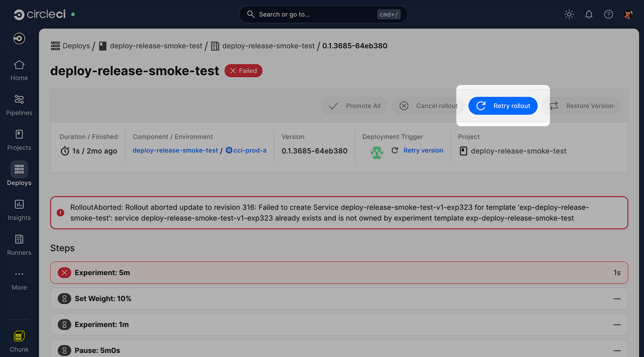Click the green rollout status indicator
This screenshot has width=644, height=357.
pos(377,152)
